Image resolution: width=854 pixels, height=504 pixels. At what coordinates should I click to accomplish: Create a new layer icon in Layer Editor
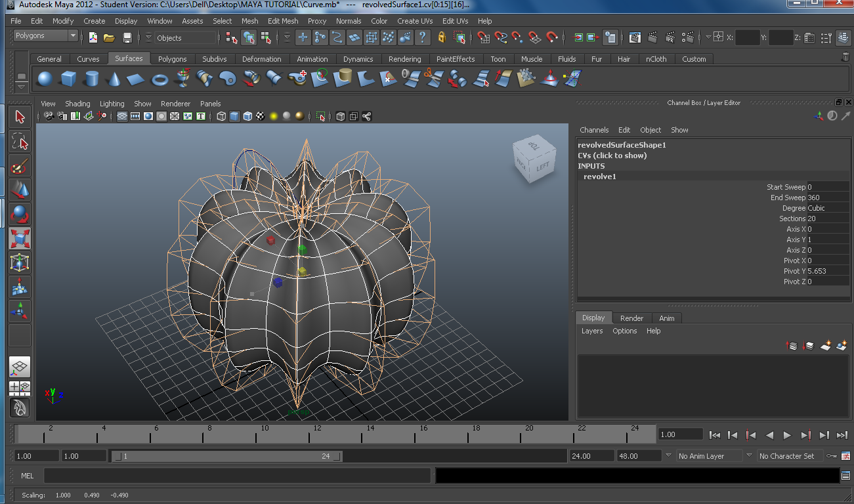(826, 345)
